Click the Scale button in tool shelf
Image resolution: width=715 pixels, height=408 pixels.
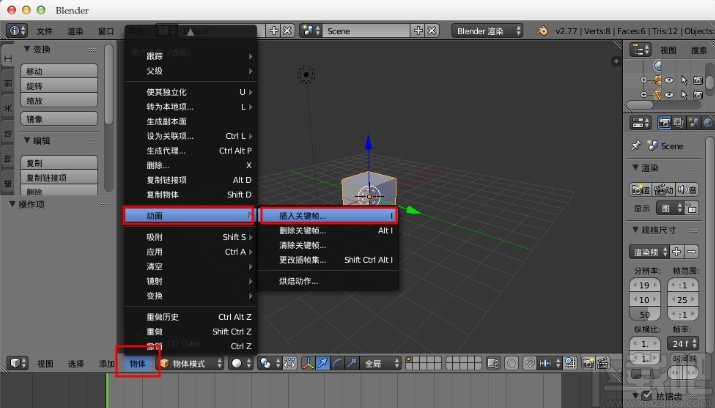click(59, 100)
